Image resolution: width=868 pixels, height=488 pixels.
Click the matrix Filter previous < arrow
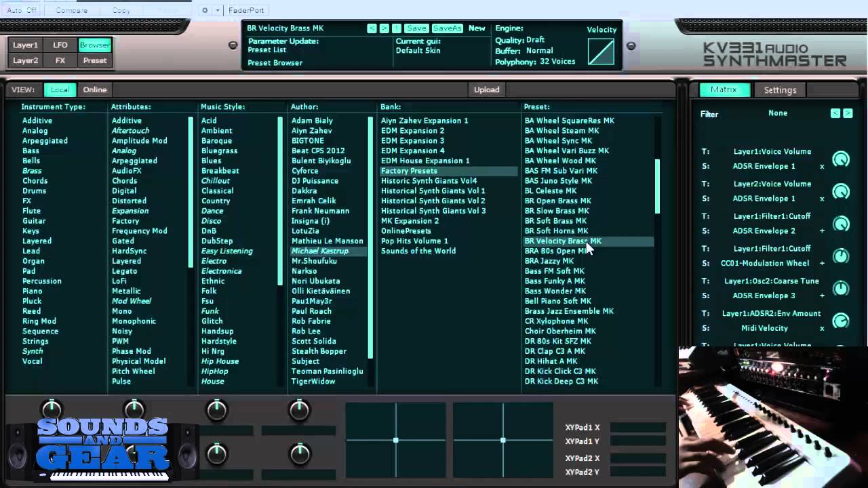[x=835, y=113]
